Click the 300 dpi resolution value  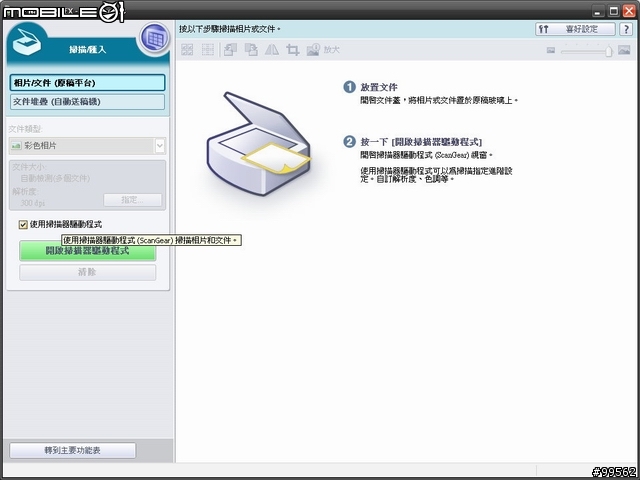click(x=33, y=203)
